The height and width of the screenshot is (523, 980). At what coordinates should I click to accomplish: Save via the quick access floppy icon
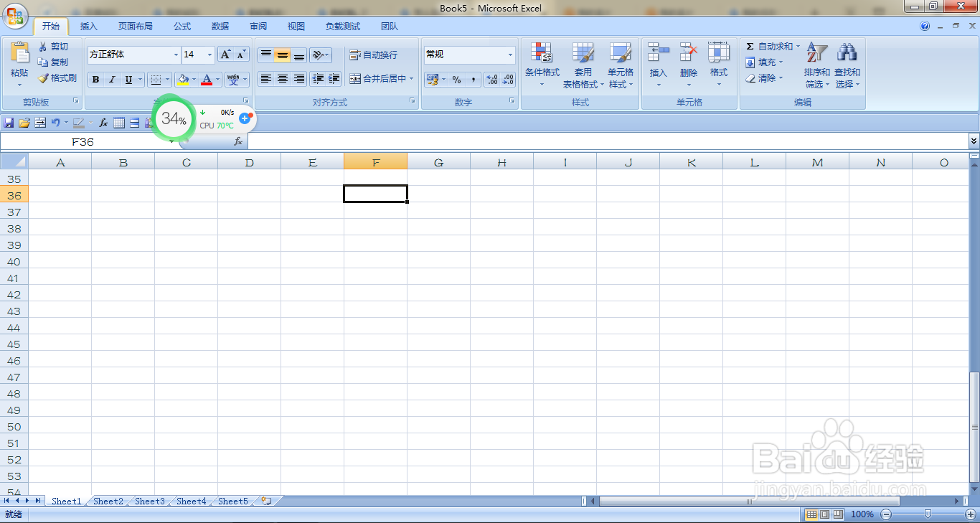click(x=9, y=123)
